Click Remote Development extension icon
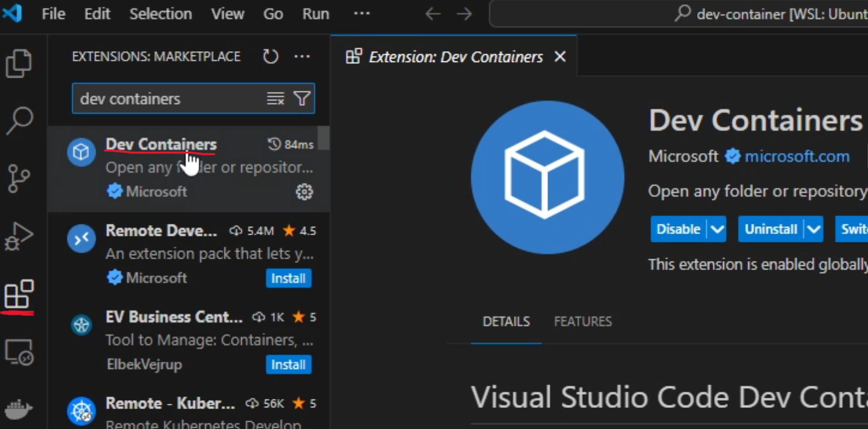 click(x=81, y=239)
